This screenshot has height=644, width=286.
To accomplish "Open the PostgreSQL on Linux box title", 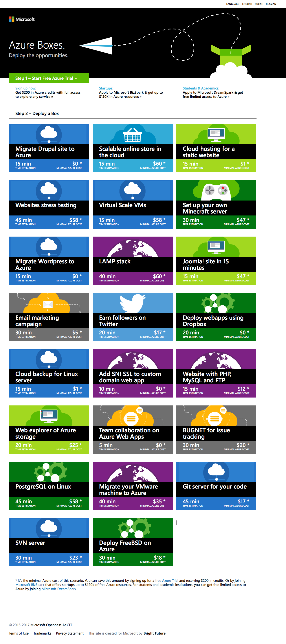I will [43, 487].
